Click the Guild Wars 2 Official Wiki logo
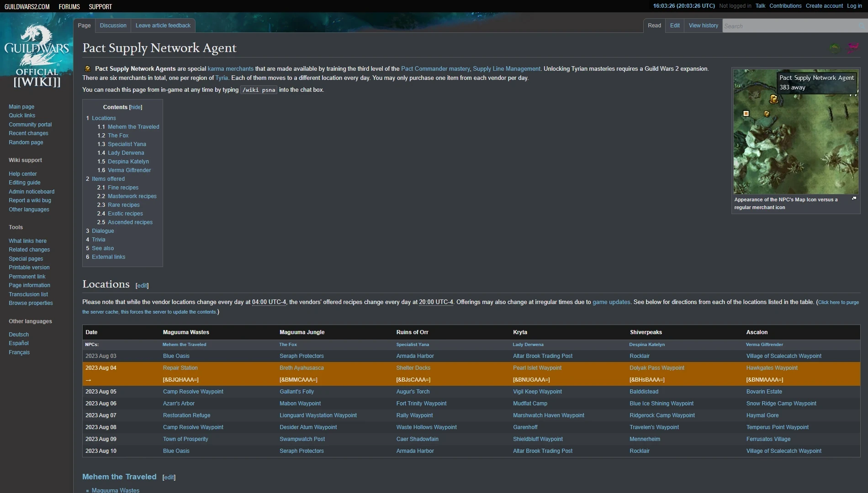The height and width of the screenshot is (493, 868). [37, 56]
